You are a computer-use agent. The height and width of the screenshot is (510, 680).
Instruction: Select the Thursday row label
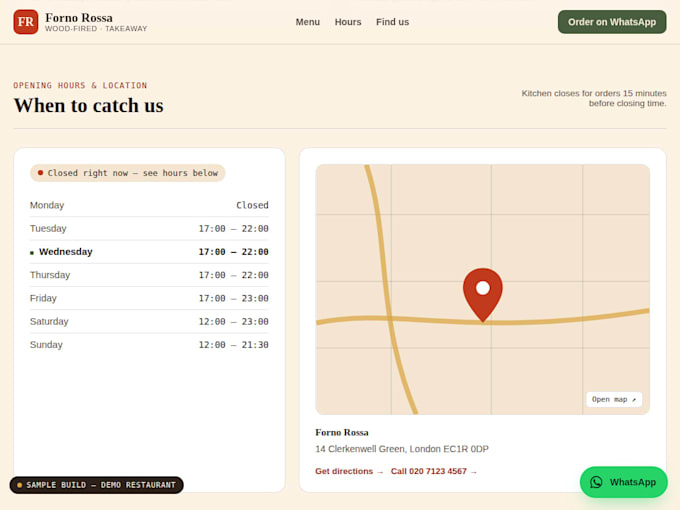pos(50,275)
